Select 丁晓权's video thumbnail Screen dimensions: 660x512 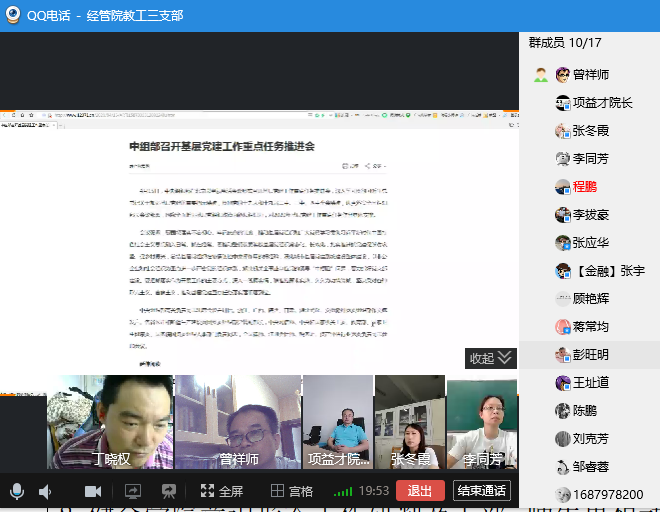coord(110,422)
